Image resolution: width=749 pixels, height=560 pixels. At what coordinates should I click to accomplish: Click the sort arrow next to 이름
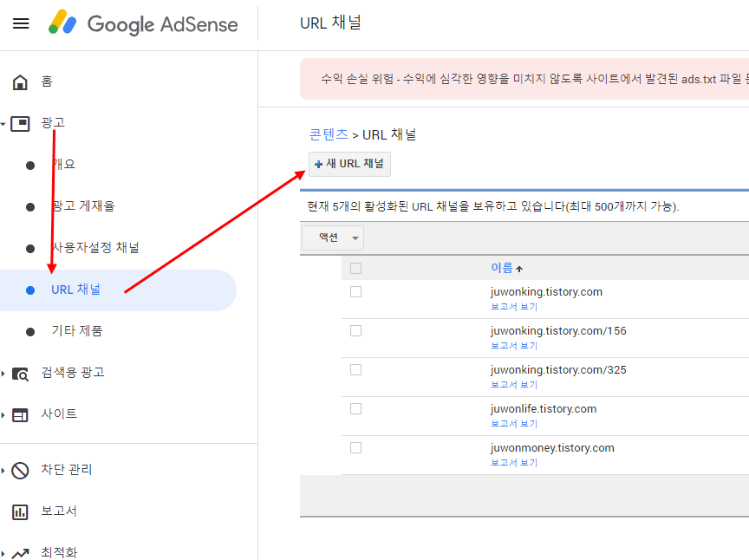(519, 269)
